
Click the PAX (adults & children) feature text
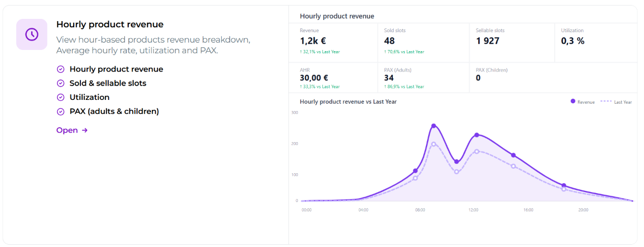pyautogui.click(x=114, y=112)
